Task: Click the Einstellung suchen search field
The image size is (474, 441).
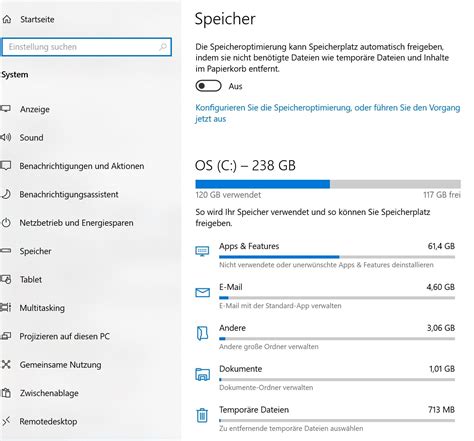Action: (87, 47)
